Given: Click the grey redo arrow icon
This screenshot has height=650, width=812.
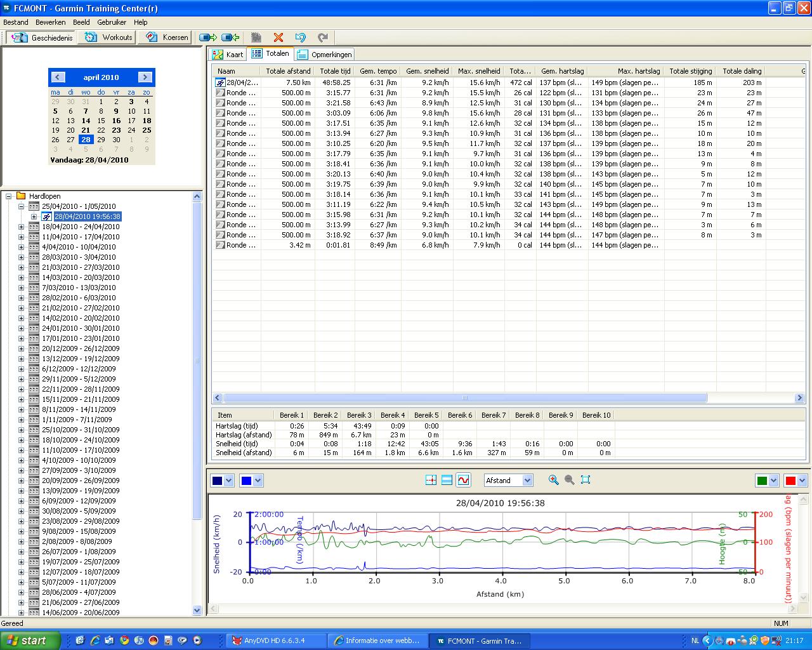Looking at the screenshot, I should click(323, 37).
